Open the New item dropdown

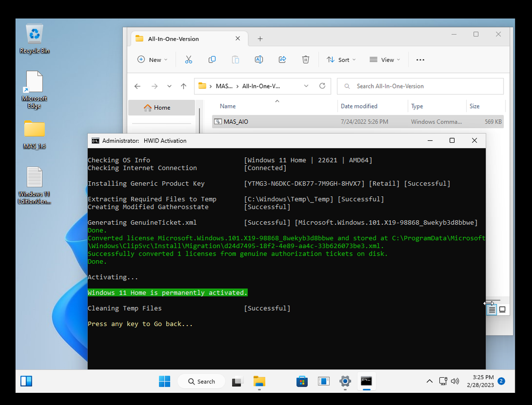click(153, 60)
